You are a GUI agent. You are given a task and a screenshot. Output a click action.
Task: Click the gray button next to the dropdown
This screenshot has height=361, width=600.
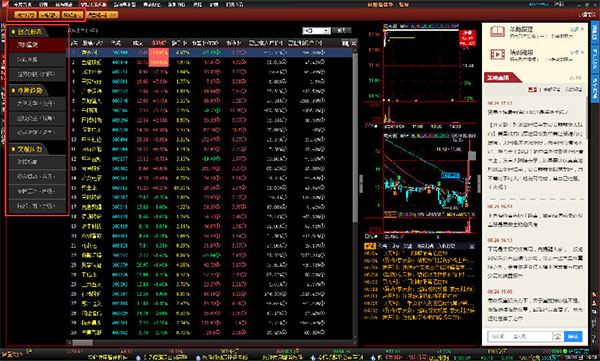[x=342, y=31]
